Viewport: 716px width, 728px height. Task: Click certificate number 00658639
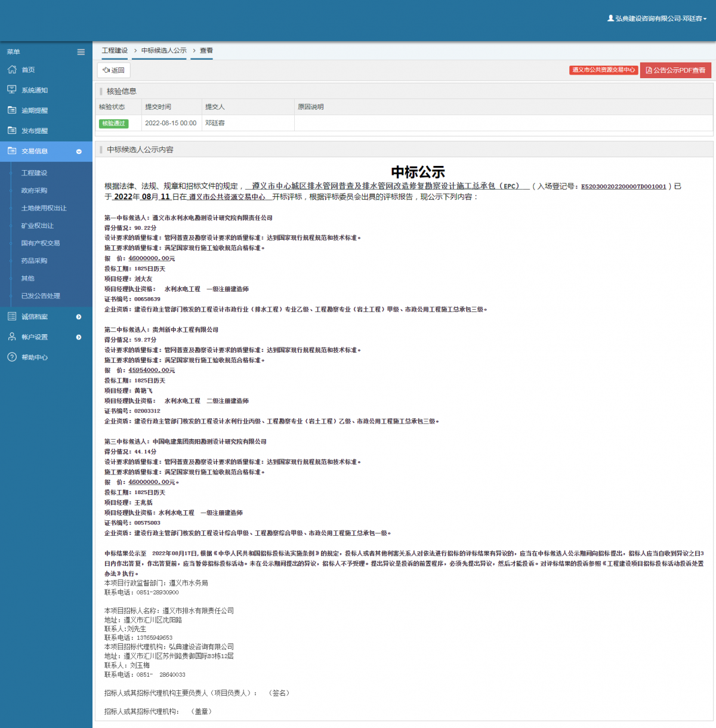tap(147, 299)
